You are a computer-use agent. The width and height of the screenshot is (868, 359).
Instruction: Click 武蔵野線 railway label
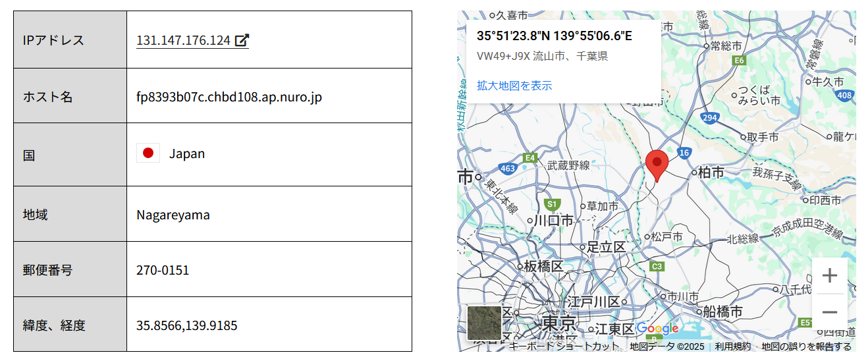pyautogui.click(x=568, y=165)
